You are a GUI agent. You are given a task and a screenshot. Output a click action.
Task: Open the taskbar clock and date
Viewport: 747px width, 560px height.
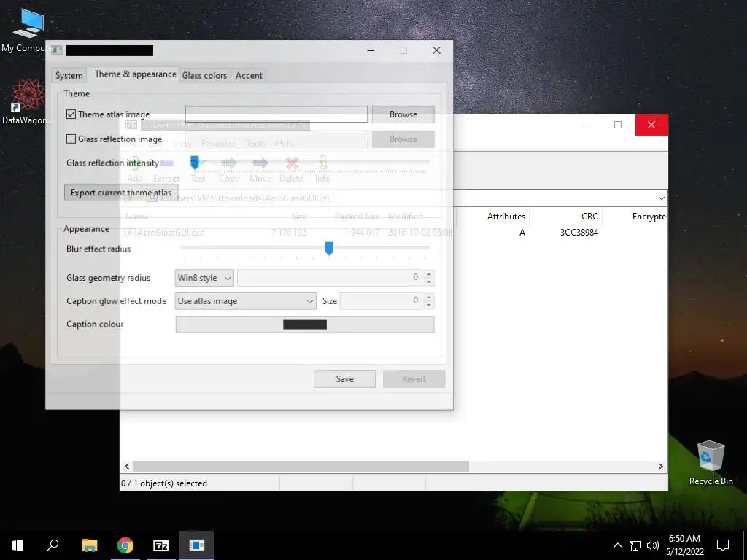[684, 545]
